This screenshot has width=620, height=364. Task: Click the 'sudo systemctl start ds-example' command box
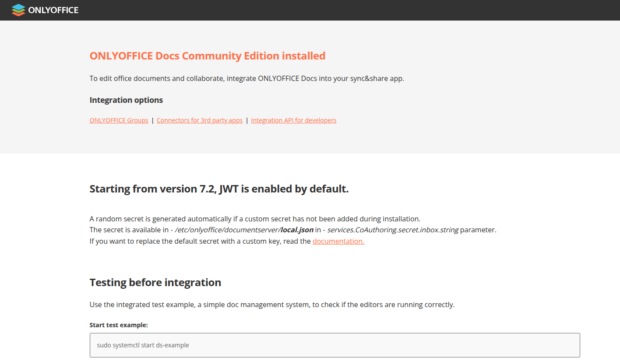(x=335, y=345)
